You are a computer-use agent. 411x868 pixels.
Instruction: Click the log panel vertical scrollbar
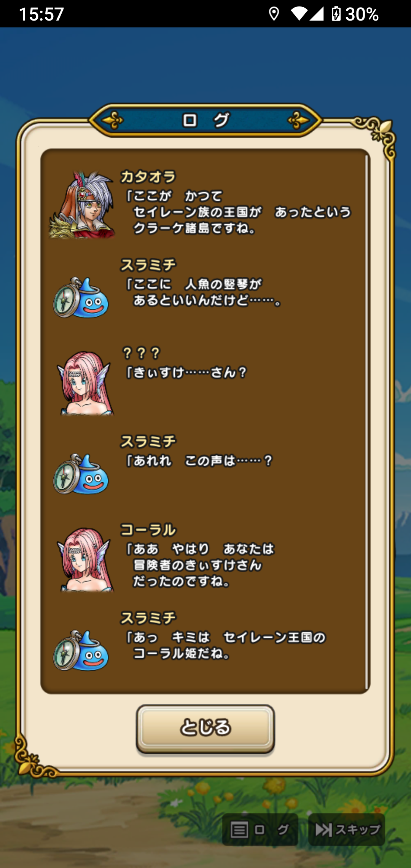[367, 421]
